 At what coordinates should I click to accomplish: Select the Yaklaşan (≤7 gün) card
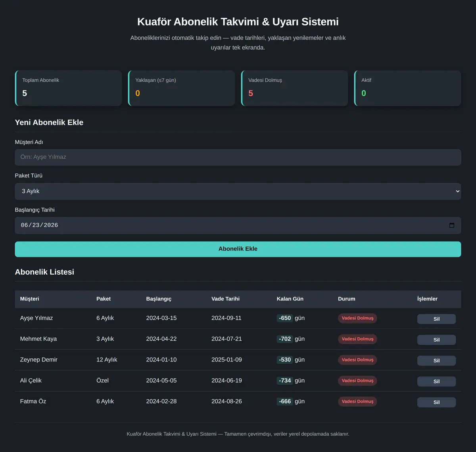click(x=181, y=88)
